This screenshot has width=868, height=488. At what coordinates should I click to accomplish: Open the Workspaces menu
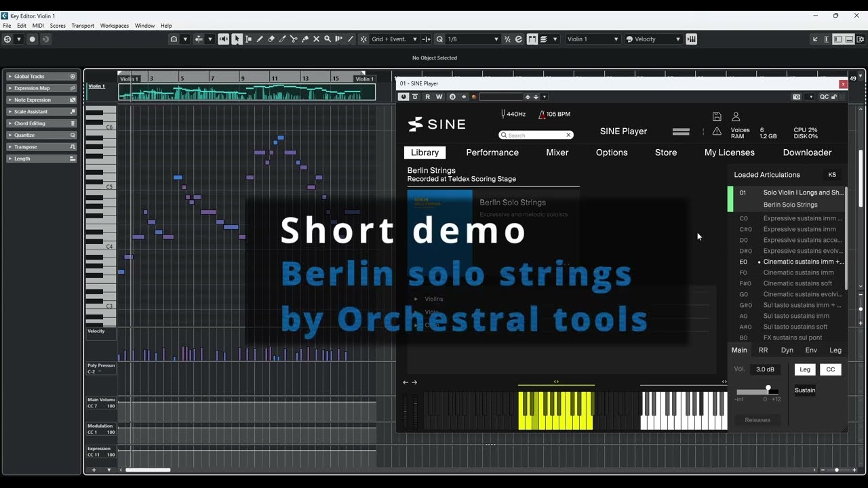coord(115,26)
